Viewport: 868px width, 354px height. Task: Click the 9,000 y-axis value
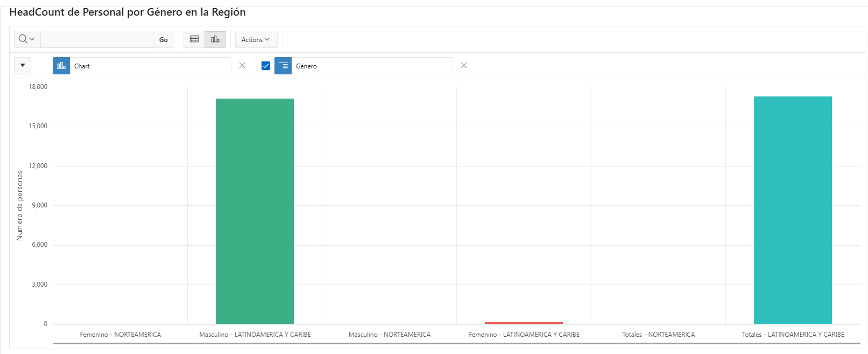[x=40, y=205]
